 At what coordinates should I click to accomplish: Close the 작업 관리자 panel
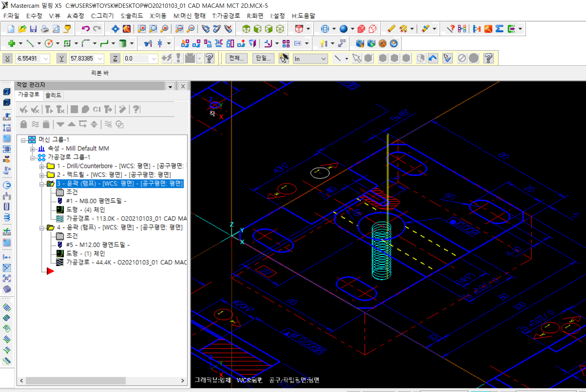click(x=183, y=87)
